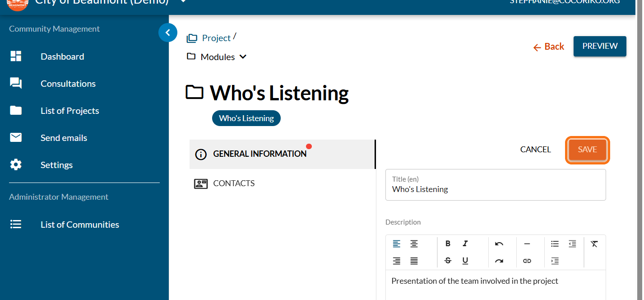Toggle italic formatting in the description editor

465,244
